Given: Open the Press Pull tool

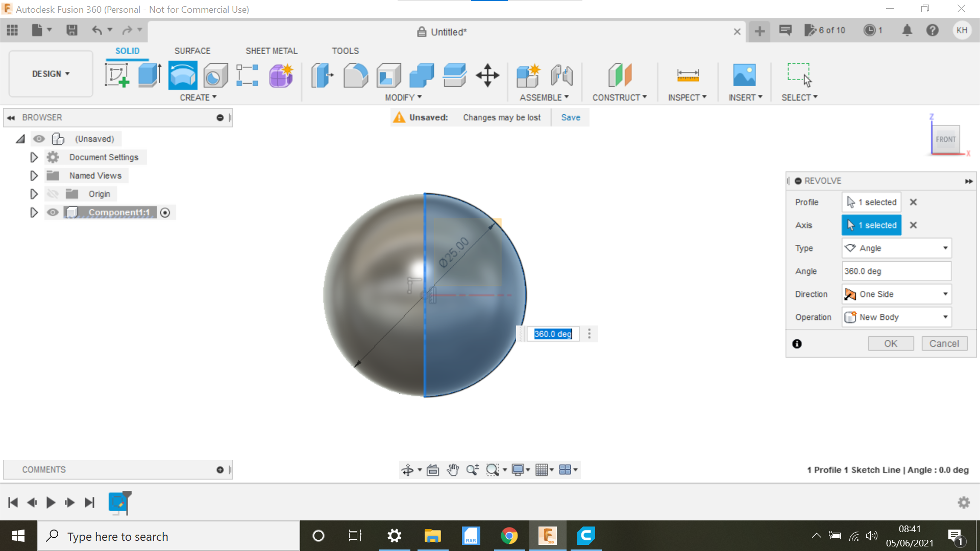Looking at the screenshot, I should (x=322, y=75).
